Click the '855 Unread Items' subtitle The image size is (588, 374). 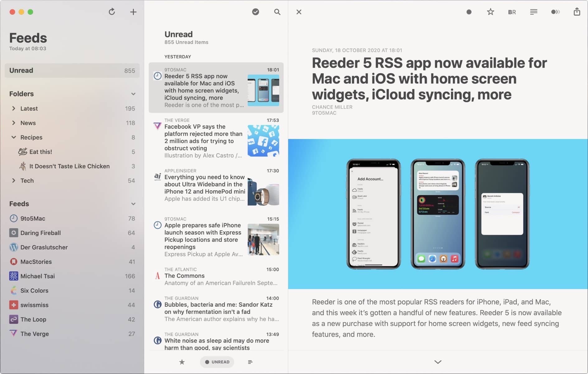point(186,42)
